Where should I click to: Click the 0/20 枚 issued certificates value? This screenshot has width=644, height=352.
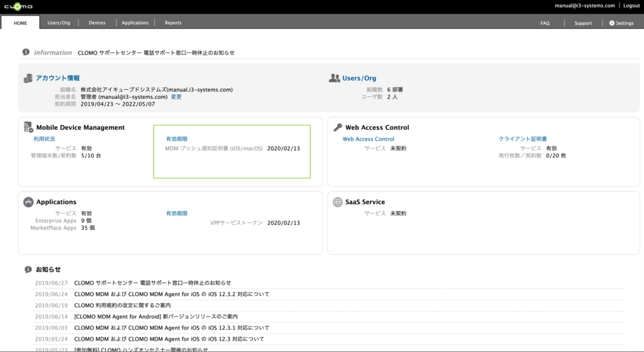pyautogui.click(x=556, y=156)
